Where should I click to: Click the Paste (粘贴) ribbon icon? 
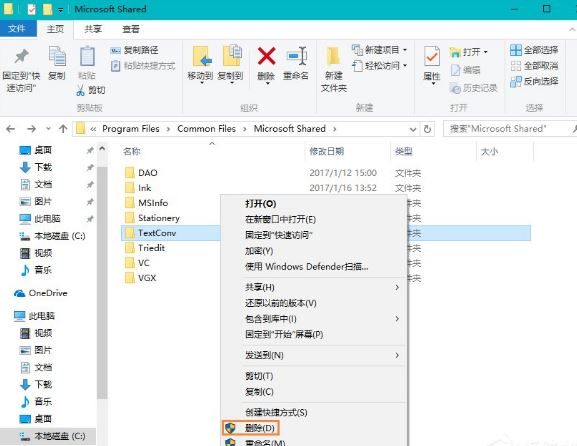point(87,56)
